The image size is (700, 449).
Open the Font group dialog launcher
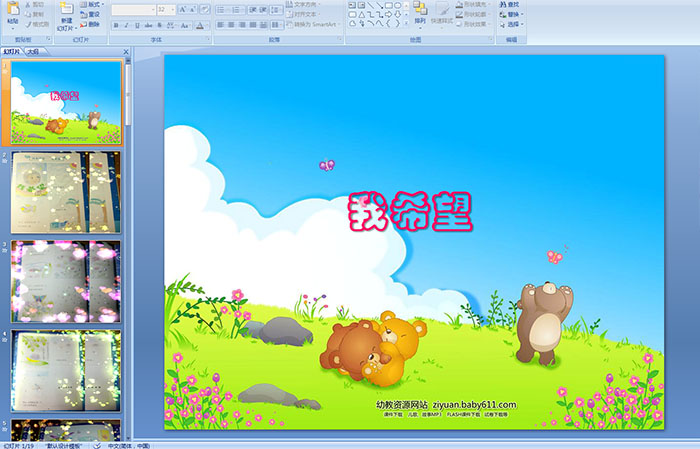208,40
